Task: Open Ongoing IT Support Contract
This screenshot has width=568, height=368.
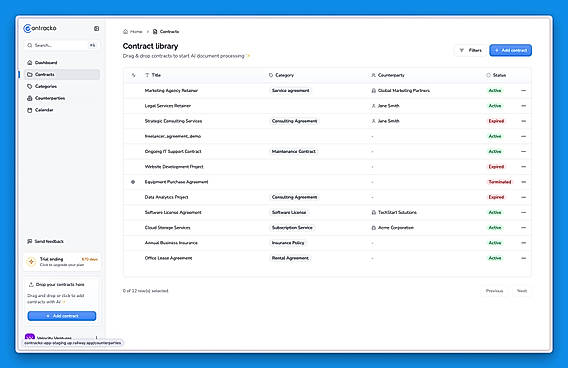Action: (x=173, y=151)
